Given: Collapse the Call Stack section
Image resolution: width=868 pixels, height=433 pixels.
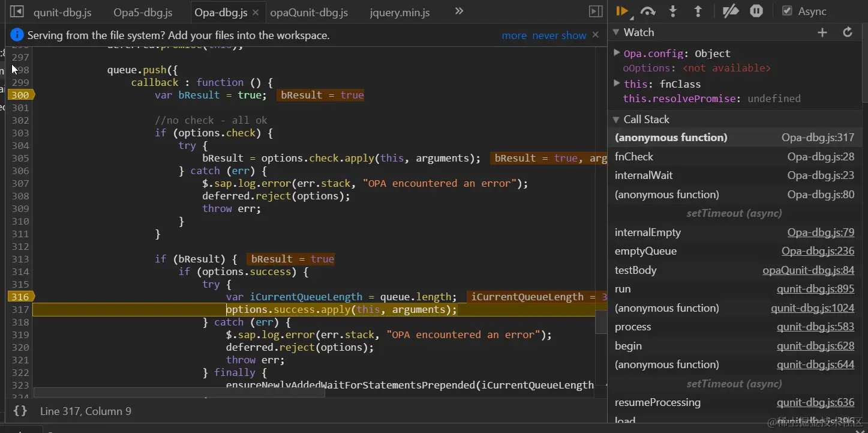Looking at the screenshot, I should 615,120.
